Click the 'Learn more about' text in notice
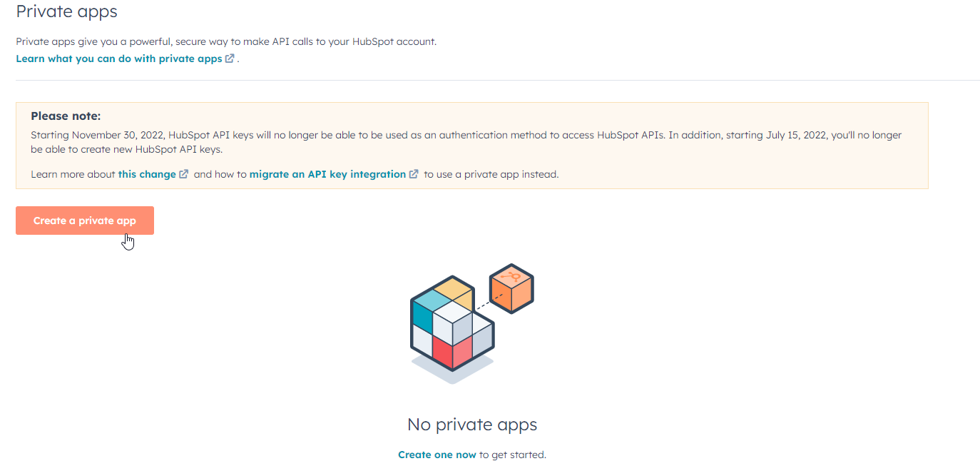980x461 pixels. pyautogui.click(x=73, y=174)
